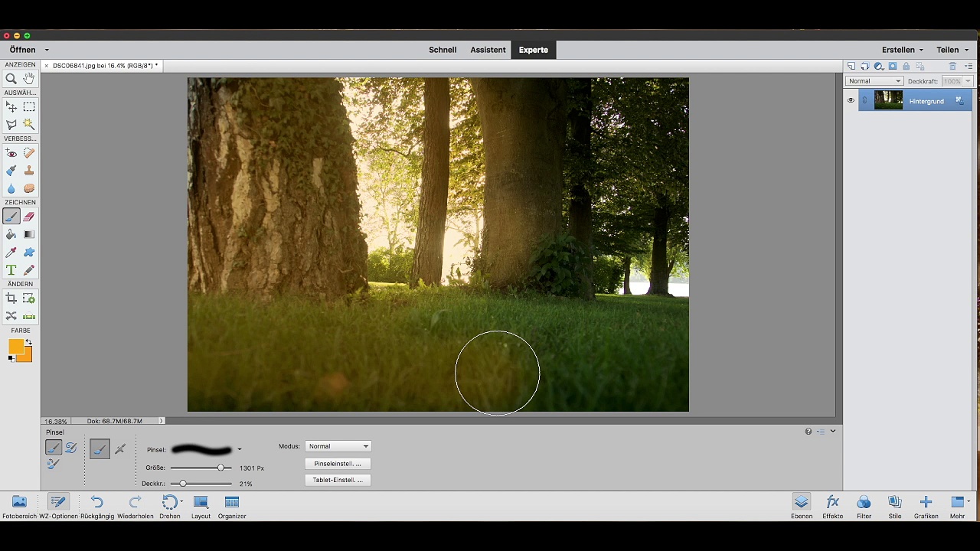Select the Clone Stamp tool

(29, 171)
